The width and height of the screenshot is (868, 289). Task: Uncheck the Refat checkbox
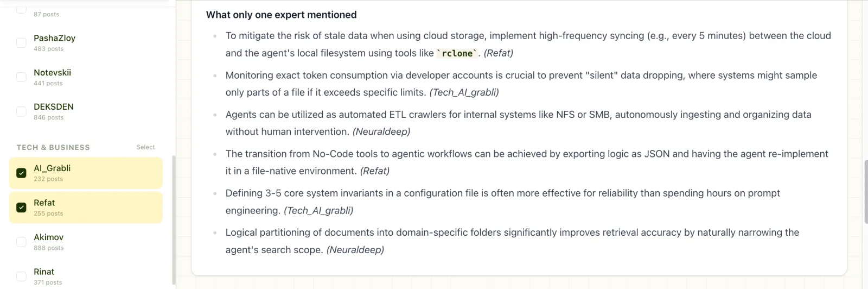tap(21, 208)
